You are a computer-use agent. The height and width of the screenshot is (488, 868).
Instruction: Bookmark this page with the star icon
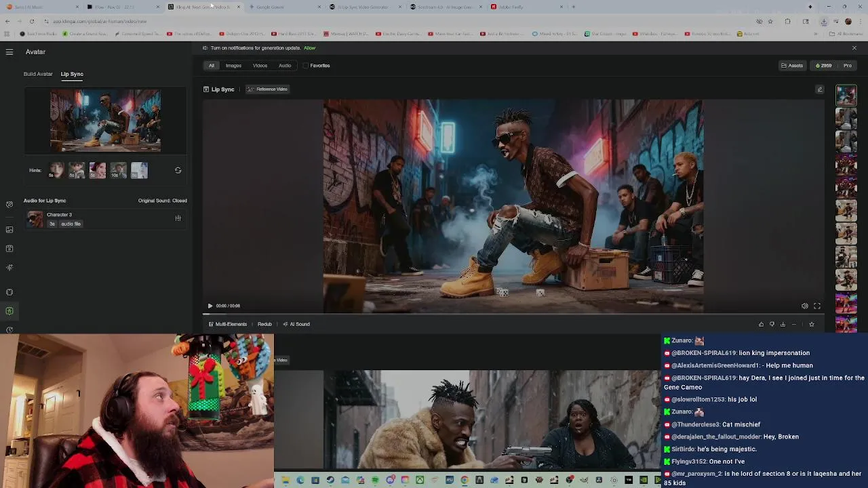[x=771, y=21]
